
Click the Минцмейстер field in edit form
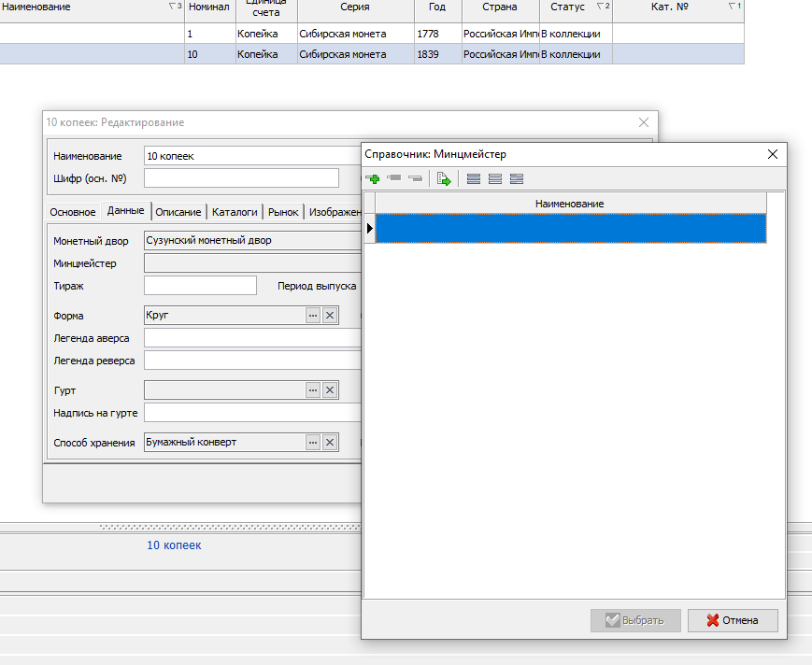[252, 262]
